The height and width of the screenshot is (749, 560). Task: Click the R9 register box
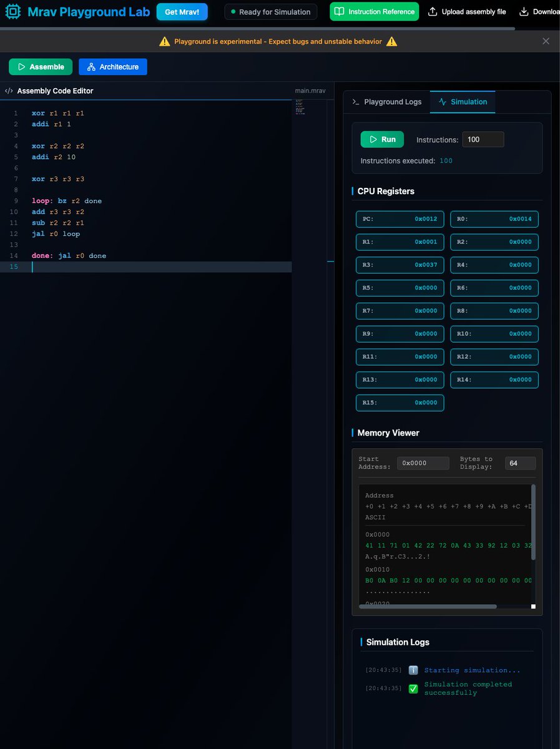pos(400,334)
